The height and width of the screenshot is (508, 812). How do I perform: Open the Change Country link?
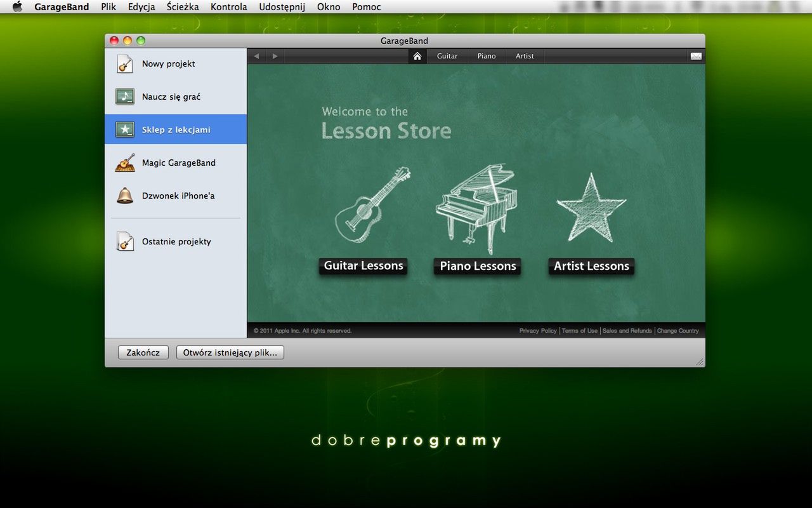click(x=678, y=331)
